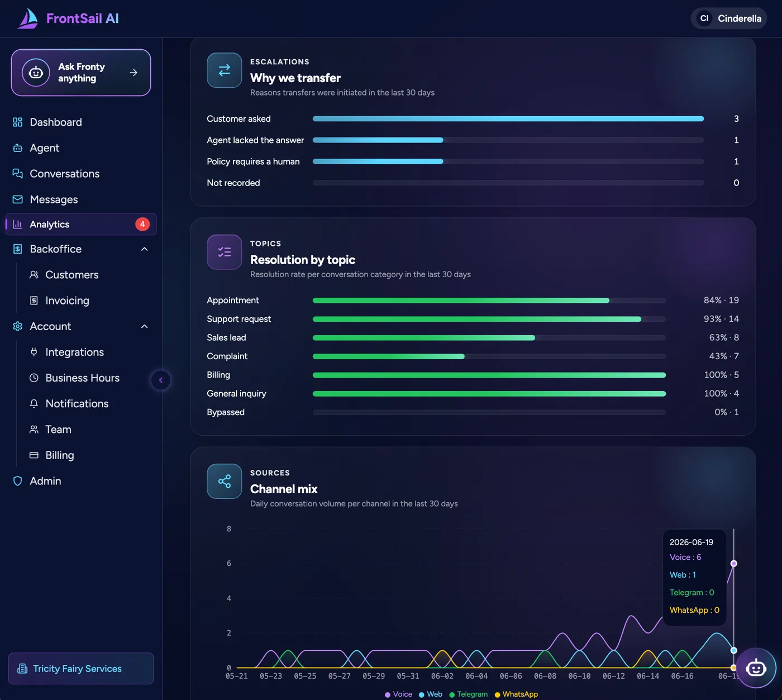This screenshot has width=782, height=700.
Task: Open the Invoicing page
Action: [x=89, y=301]
